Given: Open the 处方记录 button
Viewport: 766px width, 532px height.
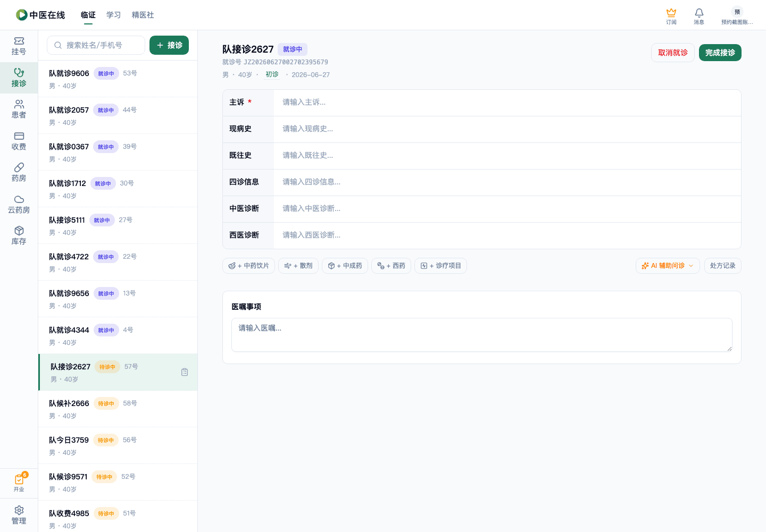Looking at the screenshot, I should click(722, 266).
